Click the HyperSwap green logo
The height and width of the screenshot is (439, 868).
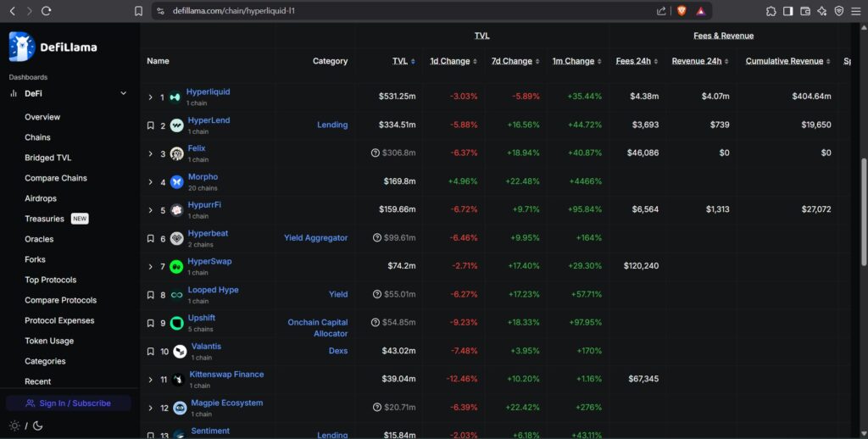click(x=176, y=266)
